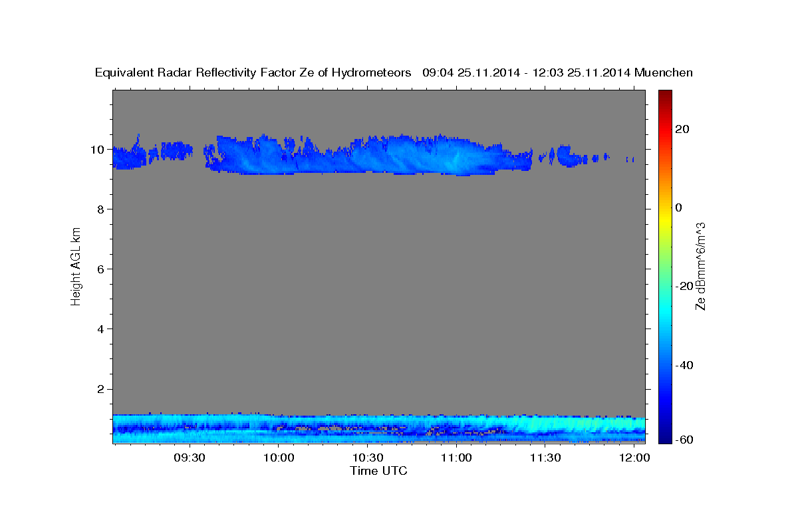The width and height of the screenshot is (798, 532).
Task: Click the date range '09:04 25.11.2014 - 12:03 25.11.2014'
Action: click(x=527, y=73)
